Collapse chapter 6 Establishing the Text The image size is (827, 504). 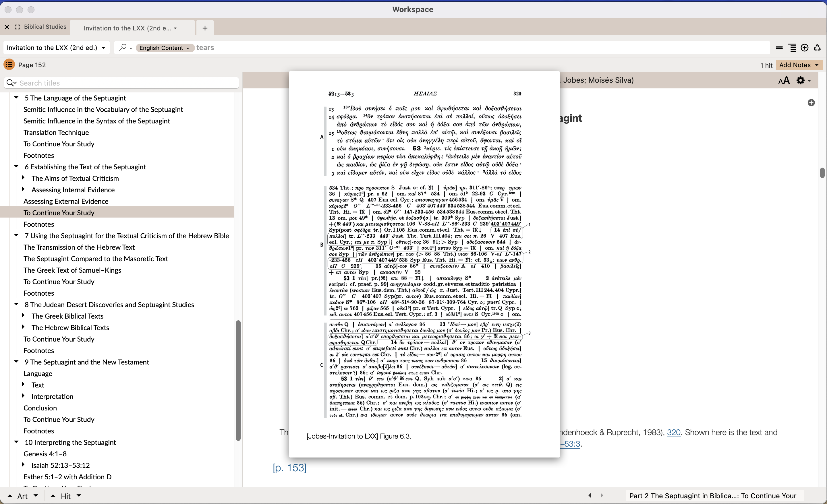pos(16,166)
